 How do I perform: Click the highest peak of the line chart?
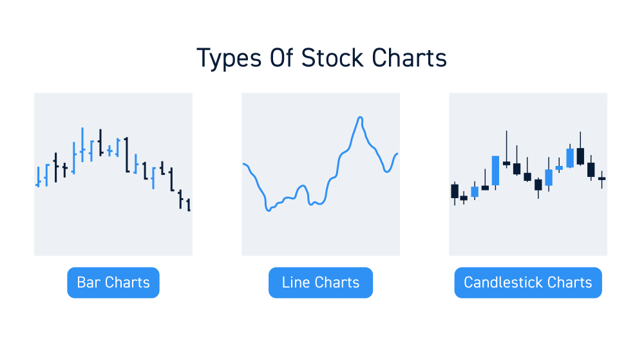coord(360,118)
